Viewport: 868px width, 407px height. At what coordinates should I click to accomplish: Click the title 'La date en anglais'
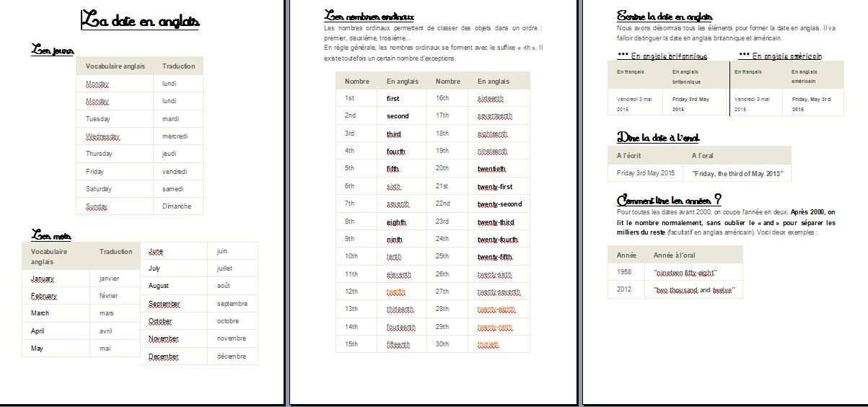[140, 20]
